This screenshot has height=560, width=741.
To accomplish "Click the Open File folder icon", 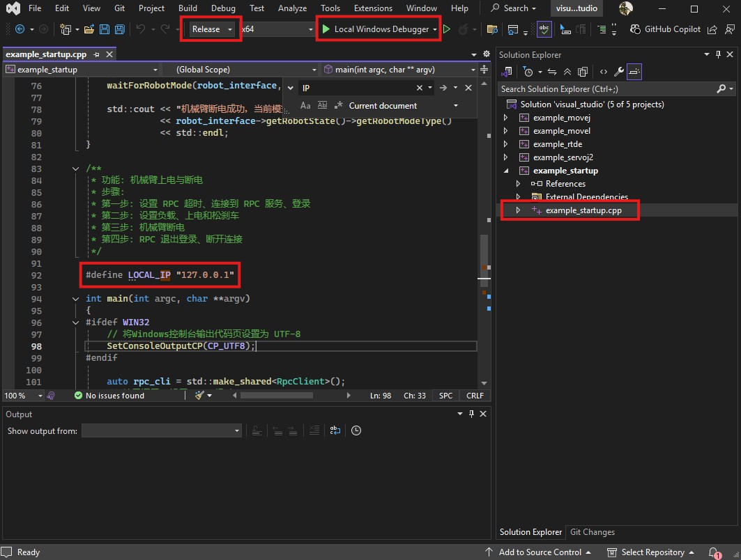I will 89,29.
